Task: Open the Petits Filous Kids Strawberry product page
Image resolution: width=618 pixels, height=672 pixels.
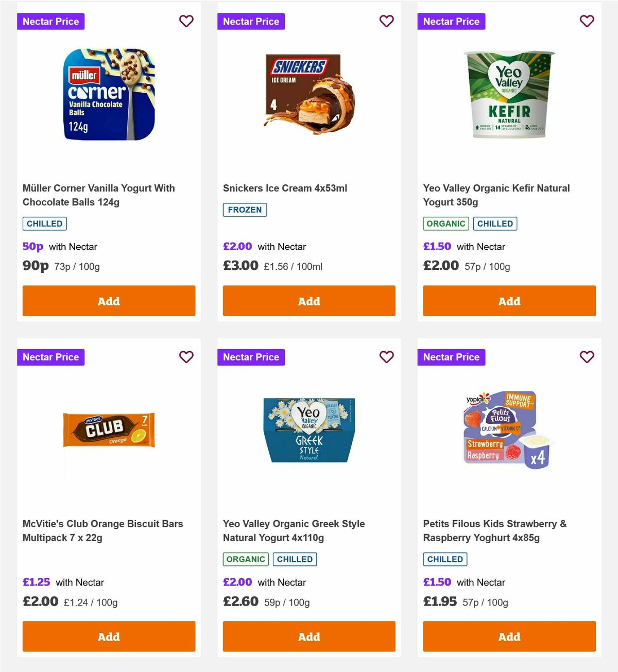Action: pyautogui.click(x=494, y=530)
